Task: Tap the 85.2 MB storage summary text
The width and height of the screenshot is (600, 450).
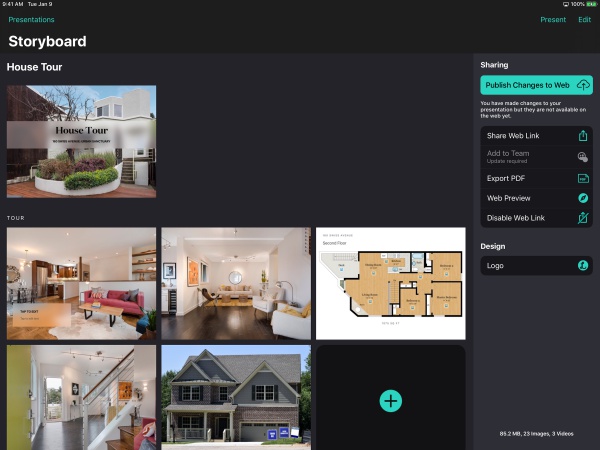Action: point(536,434)
